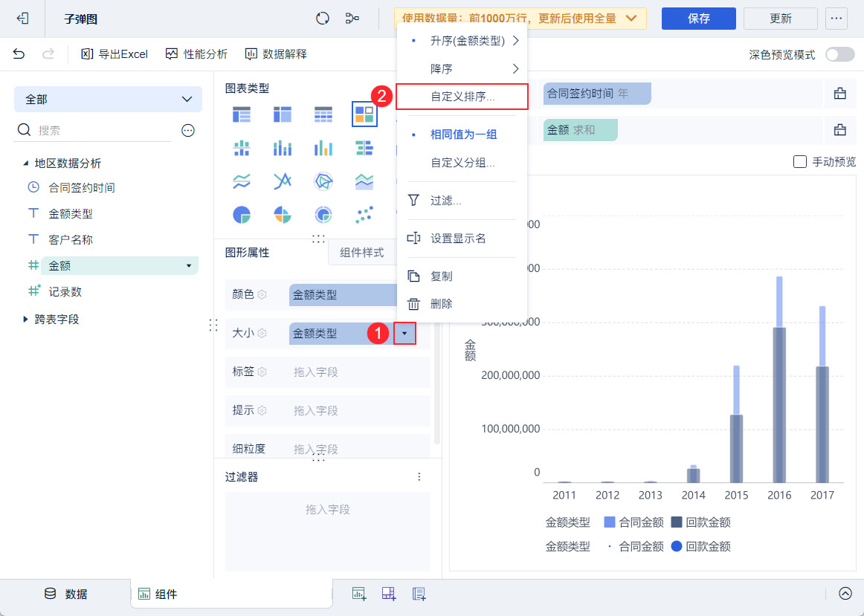Click 导出Excel in the toolbar
The image size is (864, 616).
(115, 54)
